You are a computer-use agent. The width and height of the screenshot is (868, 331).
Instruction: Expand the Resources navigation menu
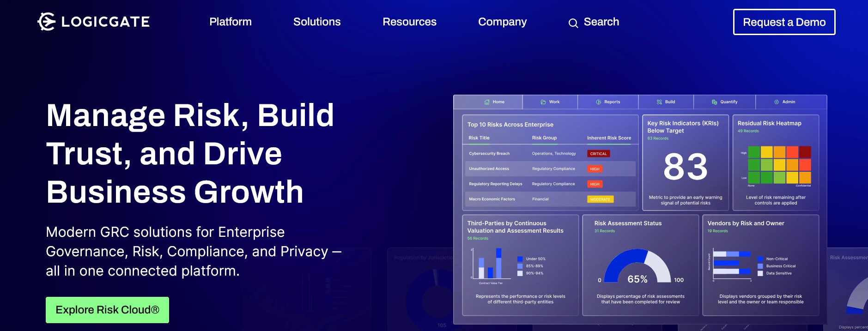(x=409, y=22)
